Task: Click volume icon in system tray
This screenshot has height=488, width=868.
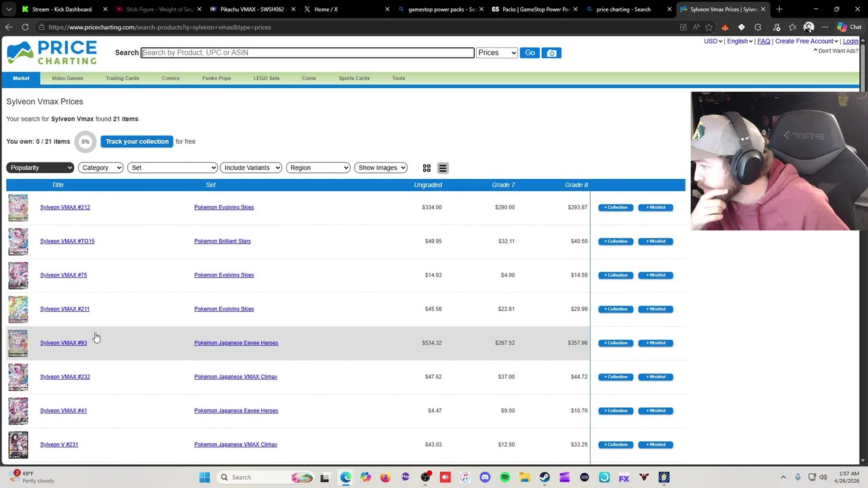Action: point(824,477)
